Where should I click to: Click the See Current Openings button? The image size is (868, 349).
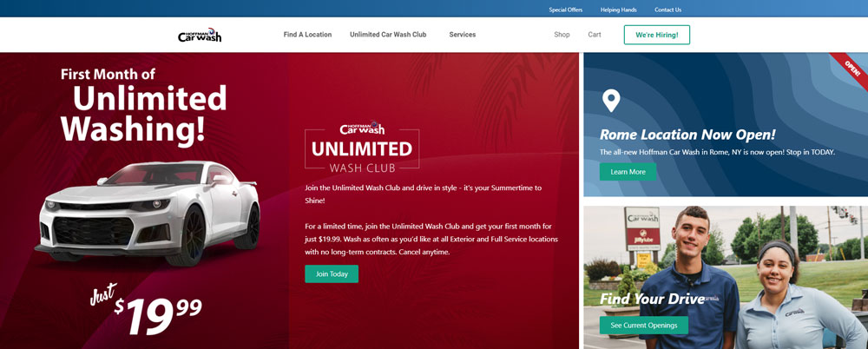click(644, 326)
